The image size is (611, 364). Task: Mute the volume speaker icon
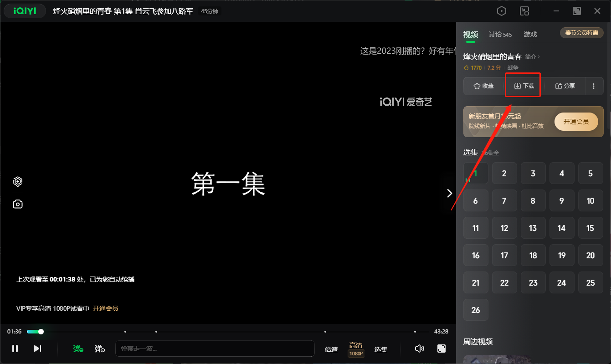tap(420, 349)
